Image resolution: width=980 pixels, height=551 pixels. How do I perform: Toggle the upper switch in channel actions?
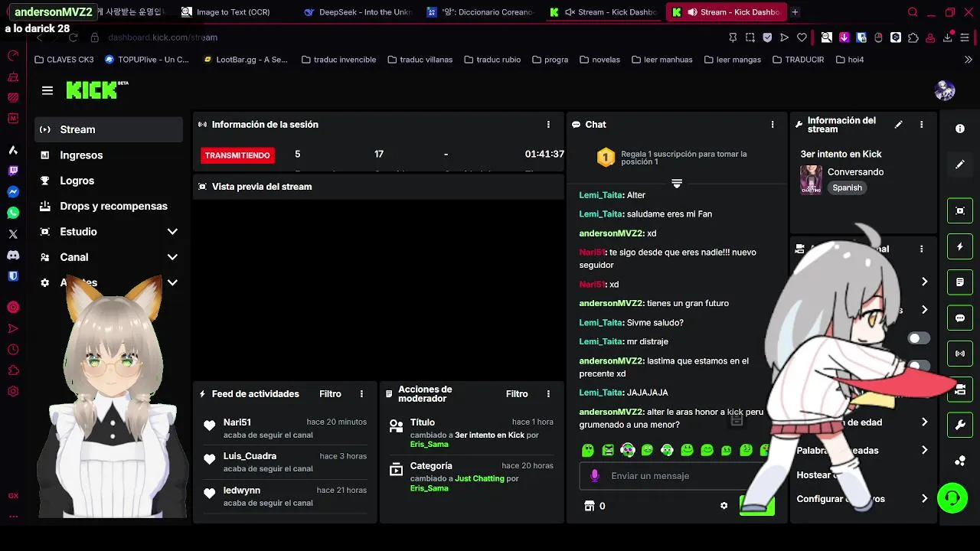[x=919, y=338]
